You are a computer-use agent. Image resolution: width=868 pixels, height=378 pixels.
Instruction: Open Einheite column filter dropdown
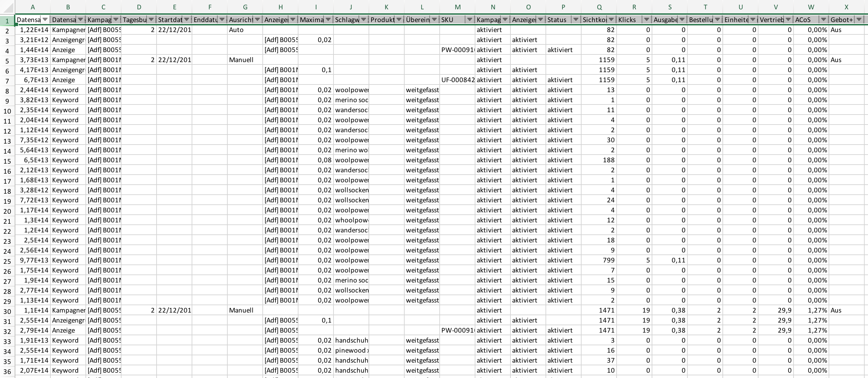tap(752, 20)
